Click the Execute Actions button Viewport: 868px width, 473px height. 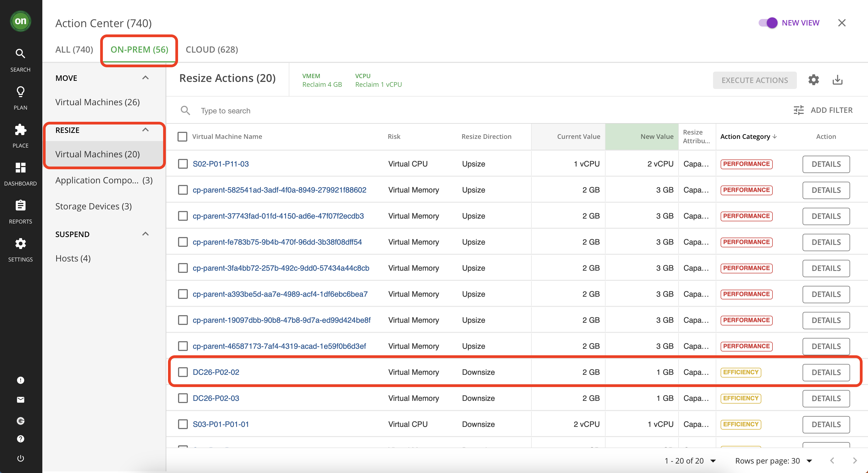point(755,80)
